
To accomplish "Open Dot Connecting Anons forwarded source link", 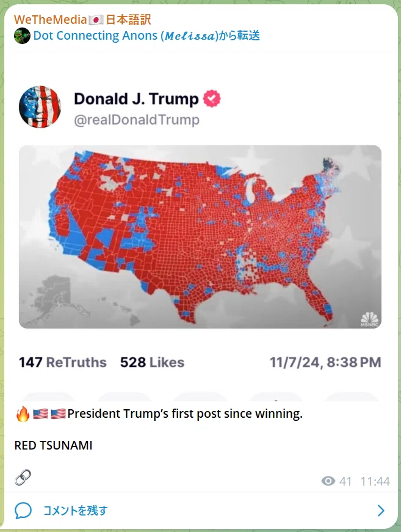I will click(146, 35).
